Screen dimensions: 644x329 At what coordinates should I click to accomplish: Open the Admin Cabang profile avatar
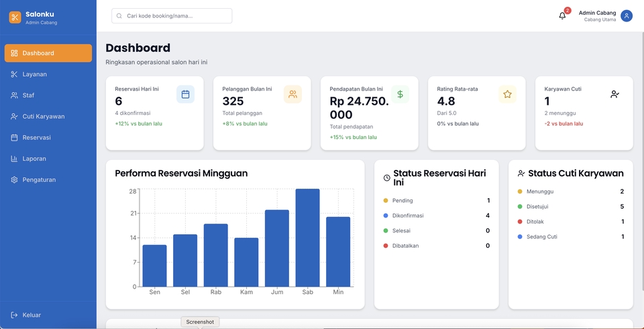pos(627,16)
